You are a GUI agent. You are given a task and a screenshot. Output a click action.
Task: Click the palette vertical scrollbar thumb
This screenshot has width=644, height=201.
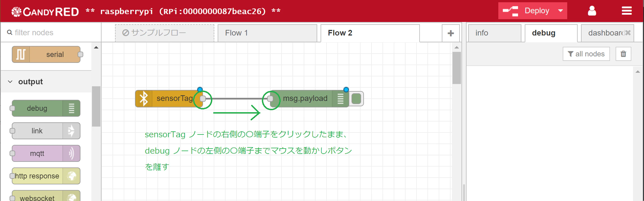[x=96, y=107]
